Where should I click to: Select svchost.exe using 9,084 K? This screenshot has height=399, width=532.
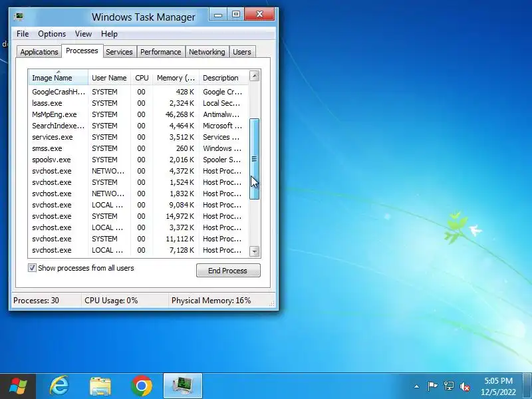coord(139,205)
